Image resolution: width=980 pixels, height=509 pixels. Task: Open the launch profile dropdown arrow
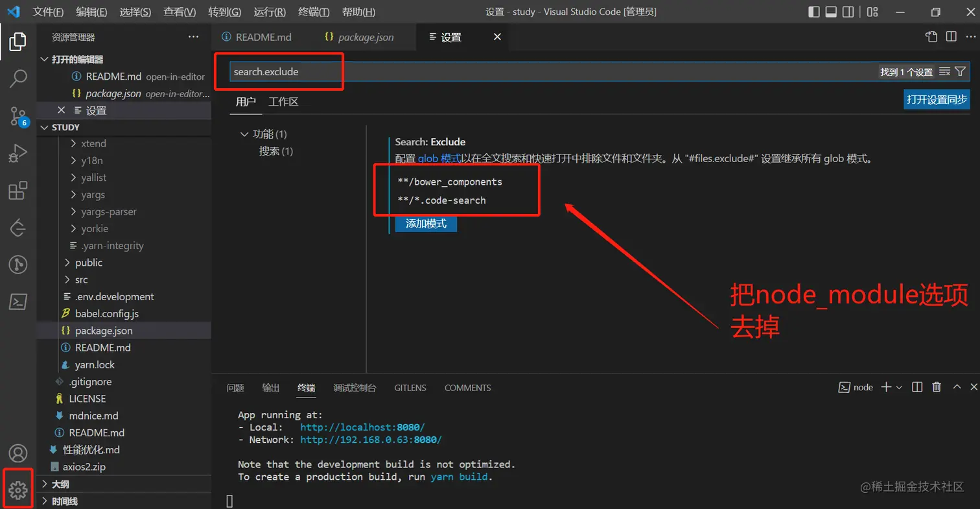(899, 387)
